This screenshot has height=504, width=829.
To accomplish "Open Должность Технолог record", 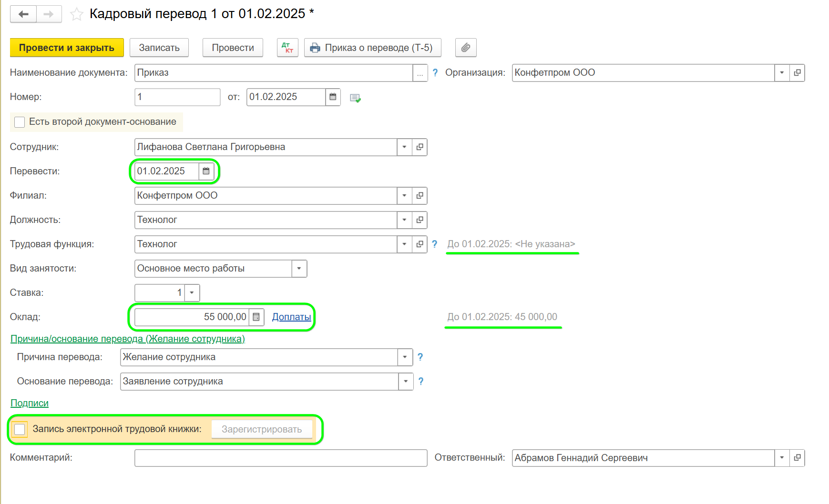I will (x=420, y=220).
